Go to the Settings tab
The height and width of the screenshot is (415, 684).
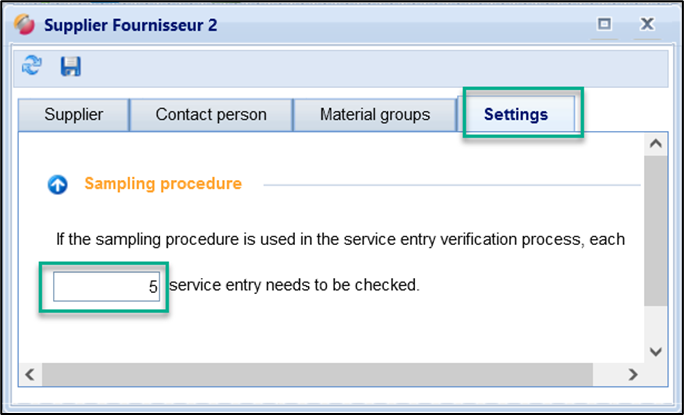point(516,114)
